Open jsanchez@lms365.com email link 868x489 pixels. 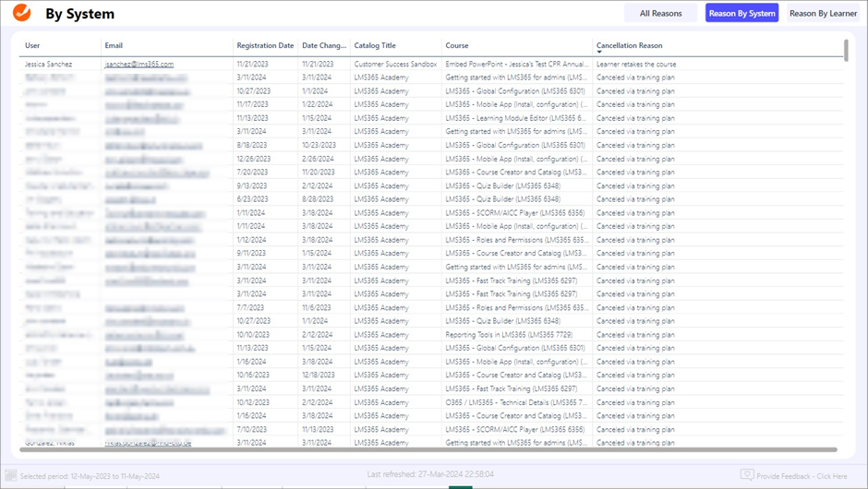point(139,65)
